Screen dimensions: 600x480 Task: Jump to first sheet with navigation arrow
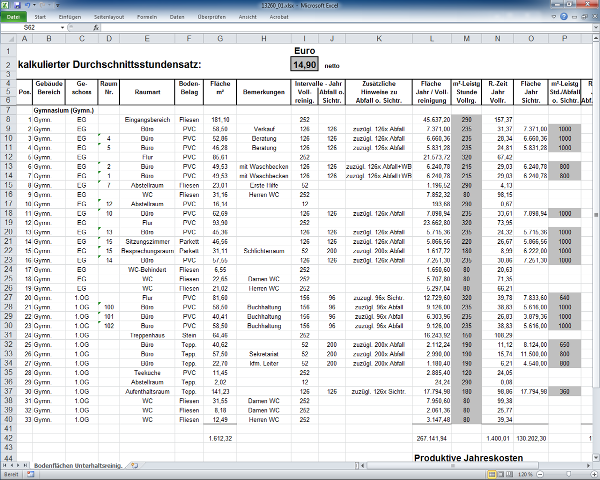[5, 466]
